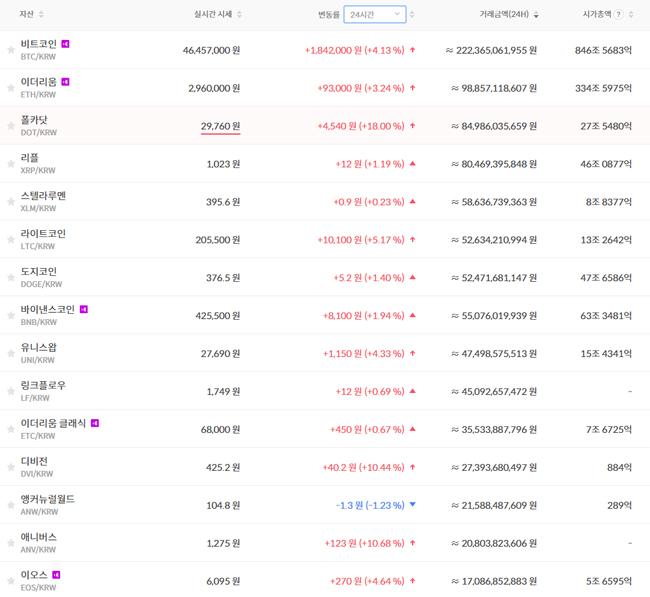Viewport: 650px width, 597px height.
Task: Sort by 거래금액(24H) descending arrow
Action: click(536, 15)
